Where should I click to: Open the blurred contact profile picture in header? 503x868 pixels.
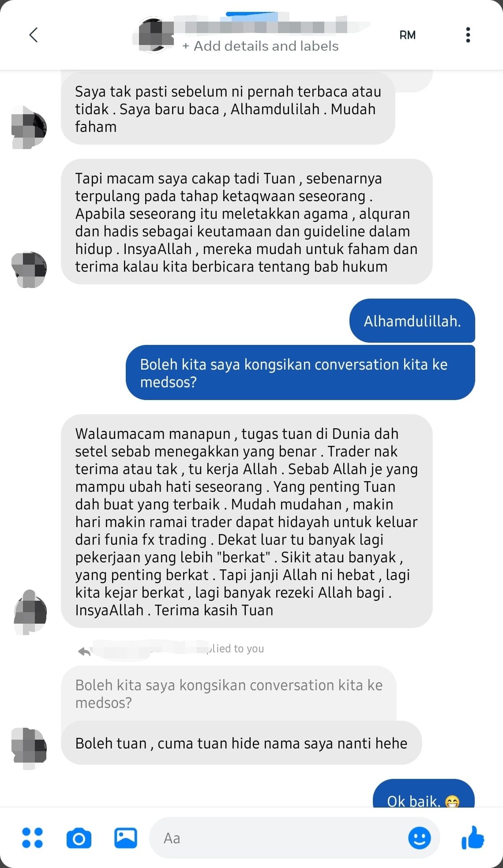pos(153,35)
